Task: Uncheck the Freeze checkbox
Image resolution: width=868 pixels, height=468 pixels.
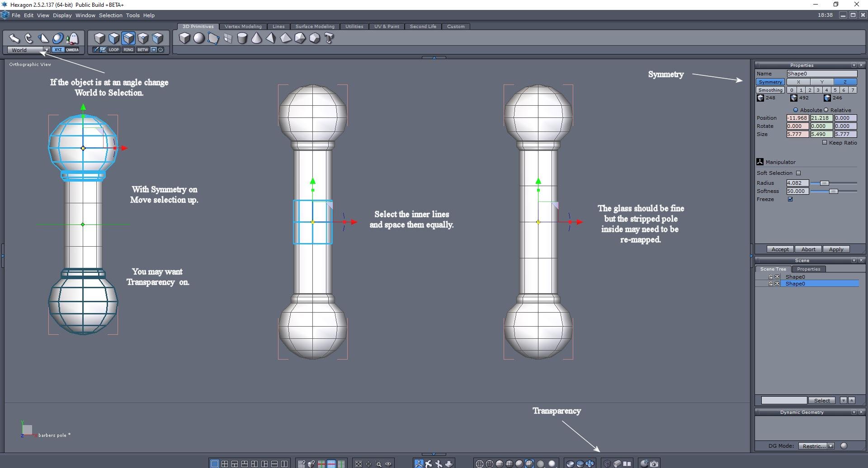Action: click(790, 199)
